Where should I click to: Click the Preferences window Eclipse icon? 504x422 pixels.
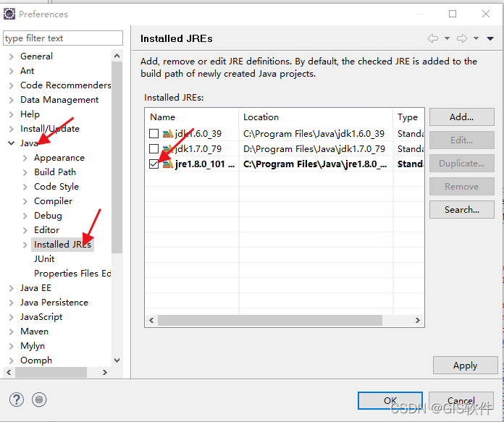(9, 14)
